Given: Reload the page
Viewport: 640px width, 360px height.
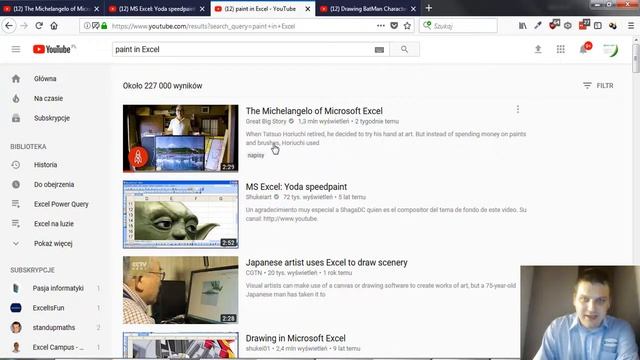Looking at the screenshot, I should click(x=39, y=26).
